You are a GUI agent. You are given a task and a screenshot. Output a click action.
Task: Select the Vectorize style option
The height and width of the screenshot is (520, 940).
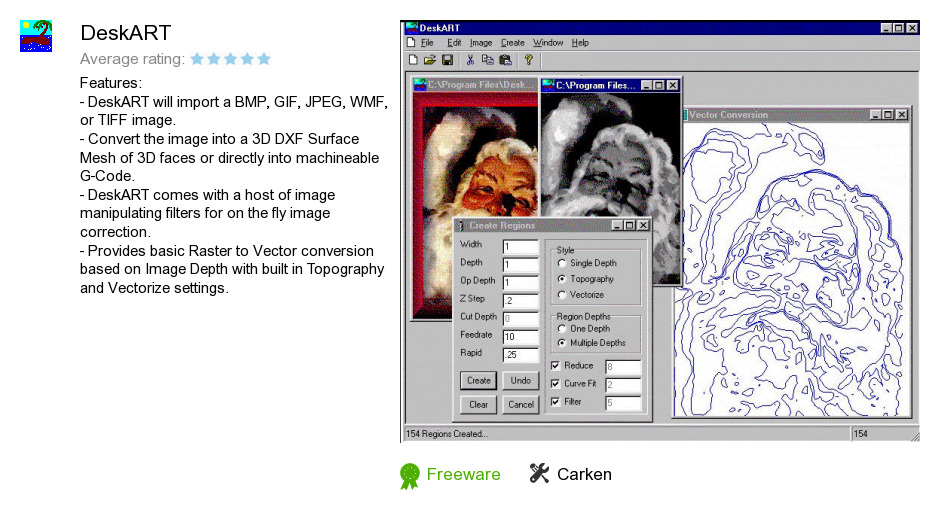[x=581, y=294]
